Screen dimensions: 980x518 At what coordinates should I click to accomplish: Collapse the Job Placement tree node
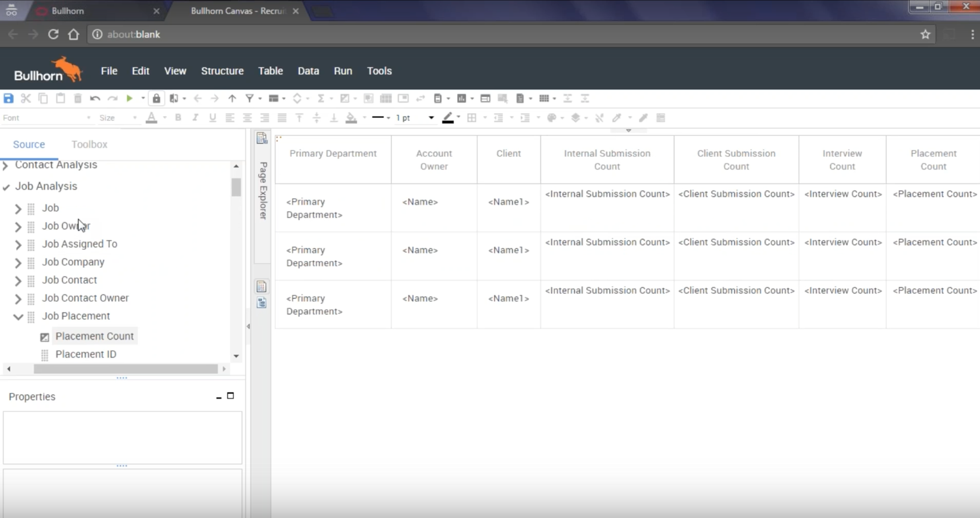tap(18, 316)
